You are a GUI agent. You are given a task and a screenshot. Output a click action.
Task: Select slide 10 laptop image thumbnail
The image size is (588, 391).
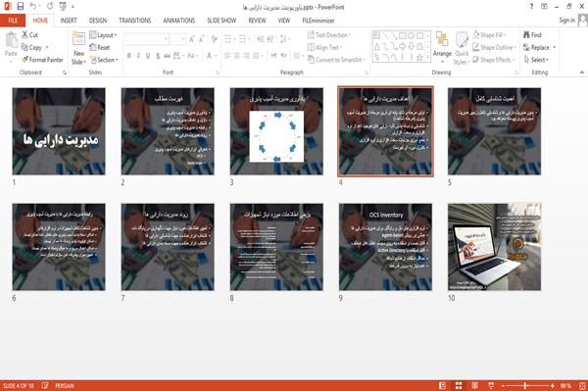[x=494, y=247]
